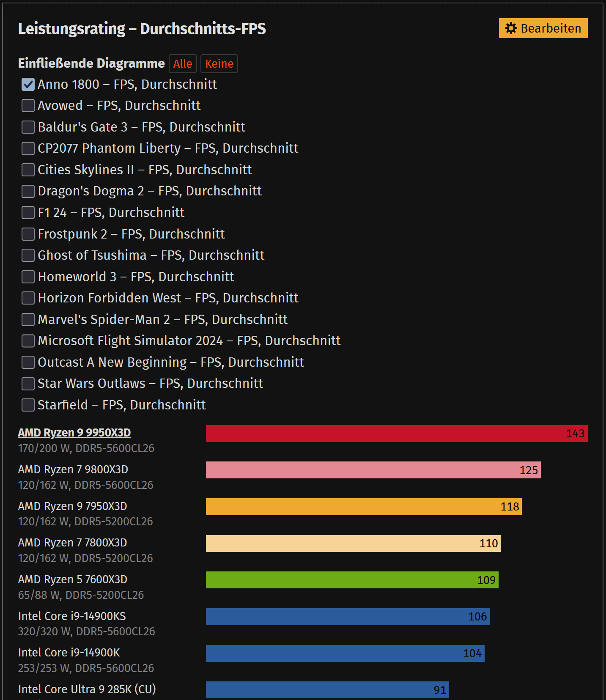Check Baldur's Gate 3 FPS checkbox
Screen dimensions: 606x700
pos(28,127)
